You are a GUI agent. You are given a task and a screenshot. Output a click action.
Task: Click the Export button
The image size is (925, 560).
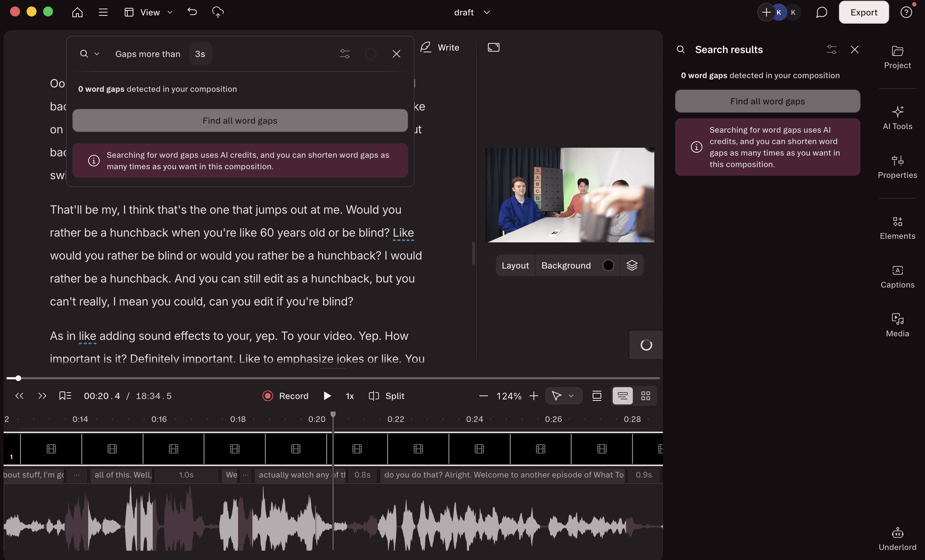coord(863,13)
